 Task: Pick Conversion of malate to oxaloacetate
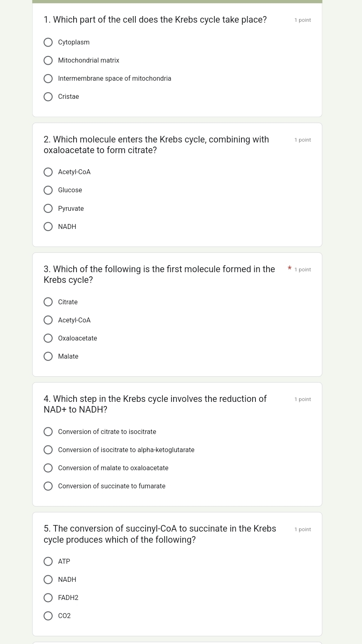[48, 468]
